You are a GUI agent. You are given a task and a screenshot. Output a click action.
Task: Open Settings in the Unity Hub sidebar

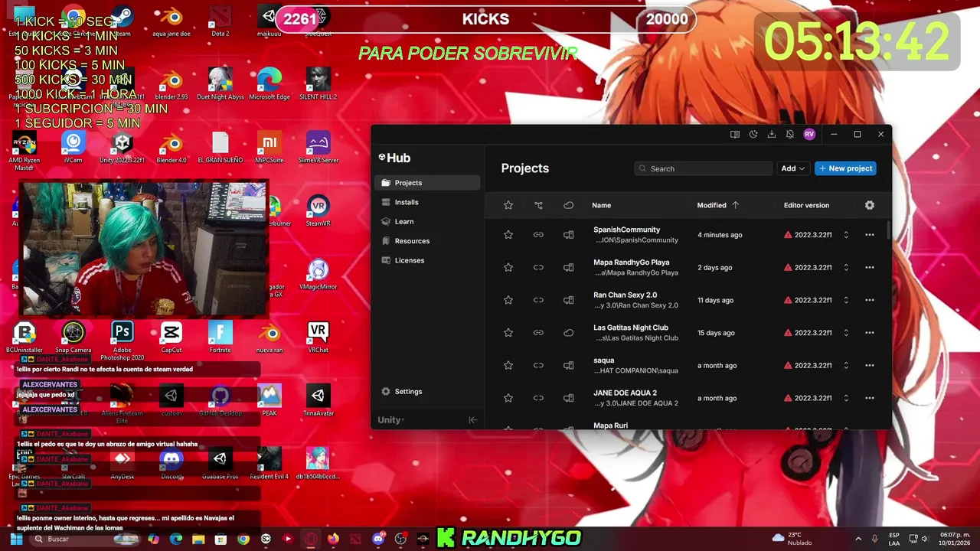(427, 391)
